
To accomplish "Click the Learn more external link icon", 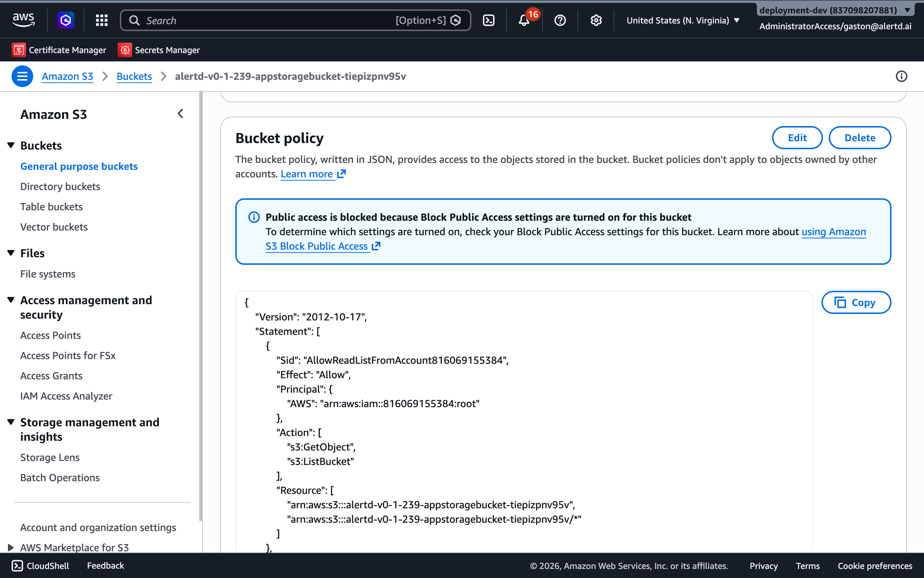I will 341,173.
